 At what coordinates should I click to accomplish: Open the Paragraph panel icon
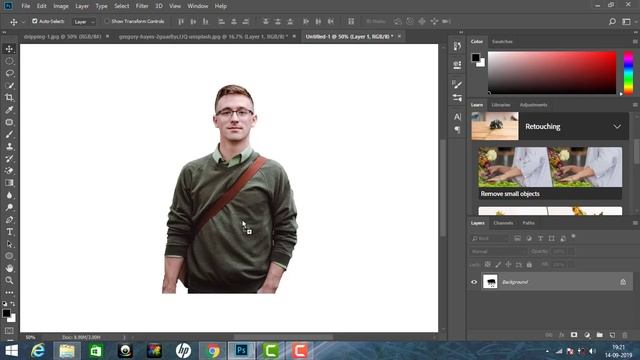point(457,129)
